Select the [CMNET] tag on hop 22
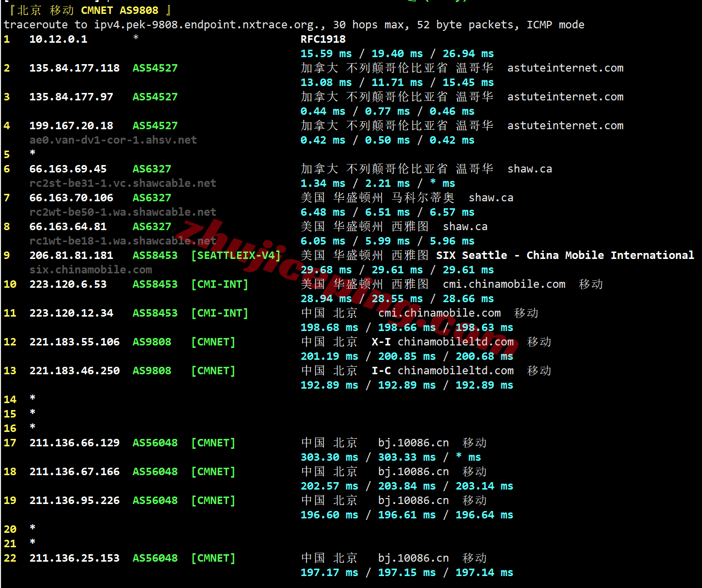Image resolution: width=702 pixels, height=588 pixels. coord(213,558)
